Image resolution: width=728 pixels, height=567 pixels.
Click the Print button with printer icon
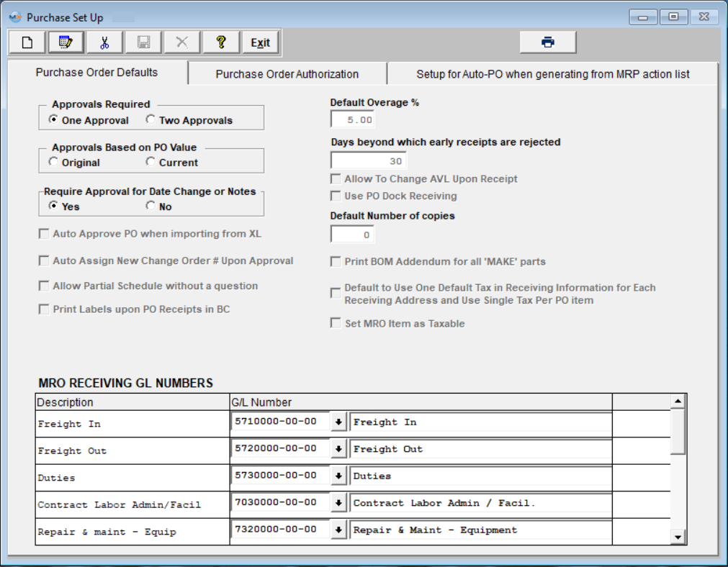pyautogui.click(x=548, y=42)
